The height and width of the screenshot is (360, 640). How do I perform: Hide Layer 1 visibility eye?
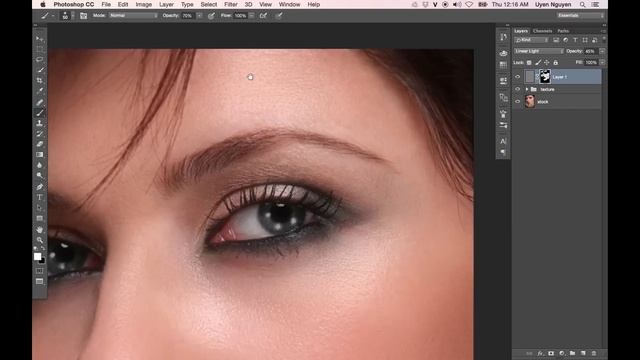pos(518,77)
